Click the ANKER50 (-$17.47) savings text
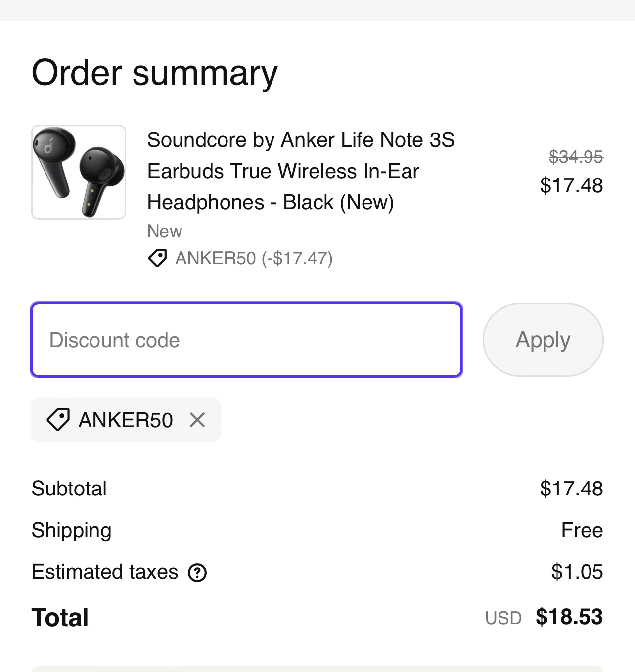 [254, 258]
